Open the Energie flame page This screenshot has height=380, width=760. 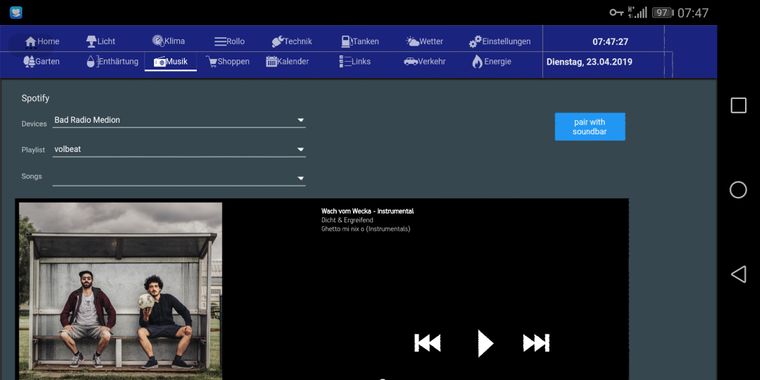tap(491, 62)
